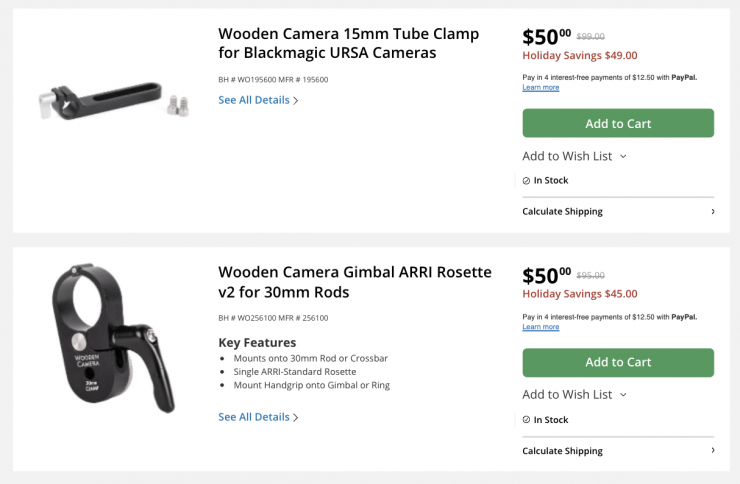Open Wooden Camera 15mm Tube Clamp title
Screen dimensions: 740x484
tap(348, 43)
